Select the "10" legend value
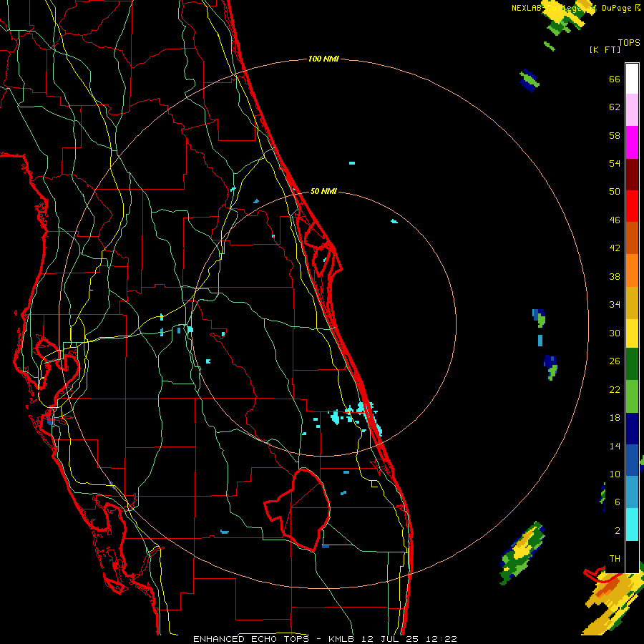The image size is (644, 644). [615, 474]
